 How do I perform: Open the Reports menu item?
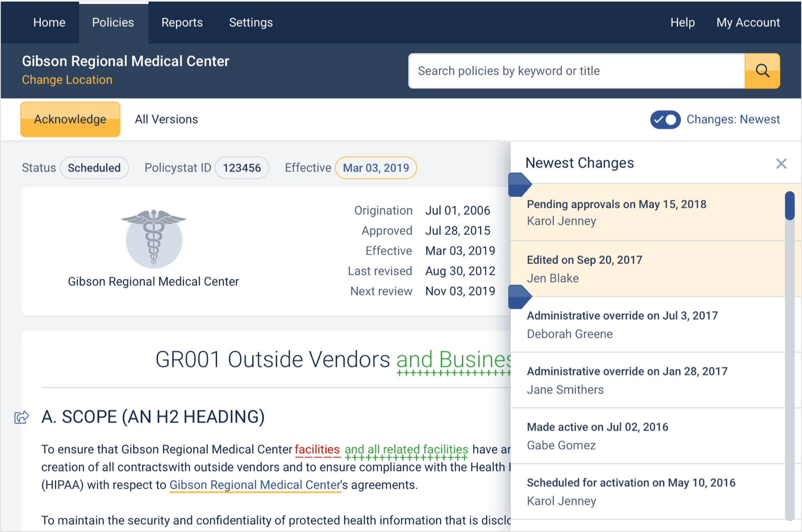tap(182, 23)
